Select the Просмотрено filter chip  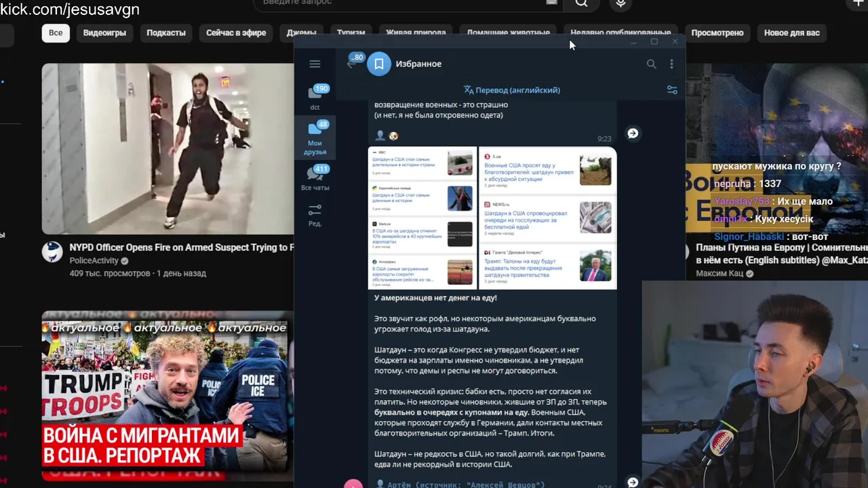click(717, 33)
